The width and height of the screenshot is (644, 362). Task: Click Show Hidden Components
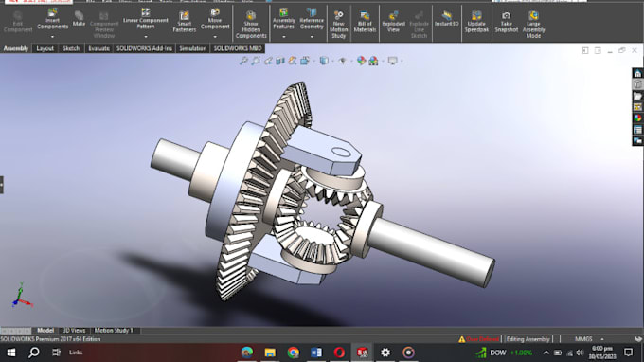pyautogui.click(x=251, y=26)
